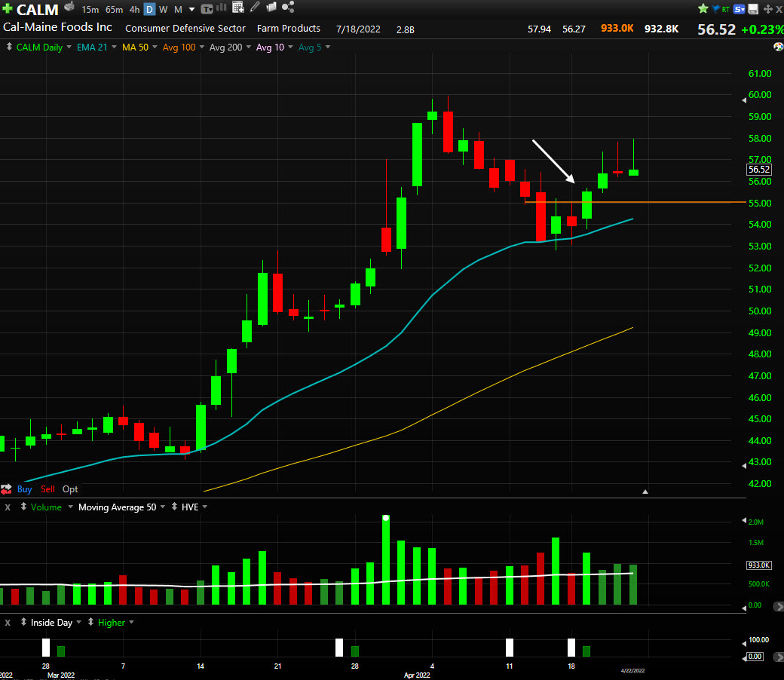
Task: Click the CALM Daily resize arrows icon
Action: (x=9, y=47)
